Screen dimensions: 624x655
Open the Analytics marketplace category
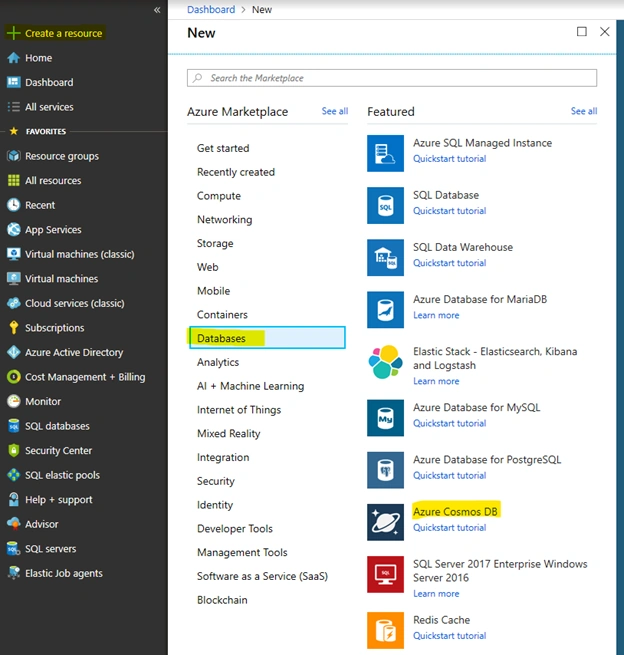click(x=218, y=362)
